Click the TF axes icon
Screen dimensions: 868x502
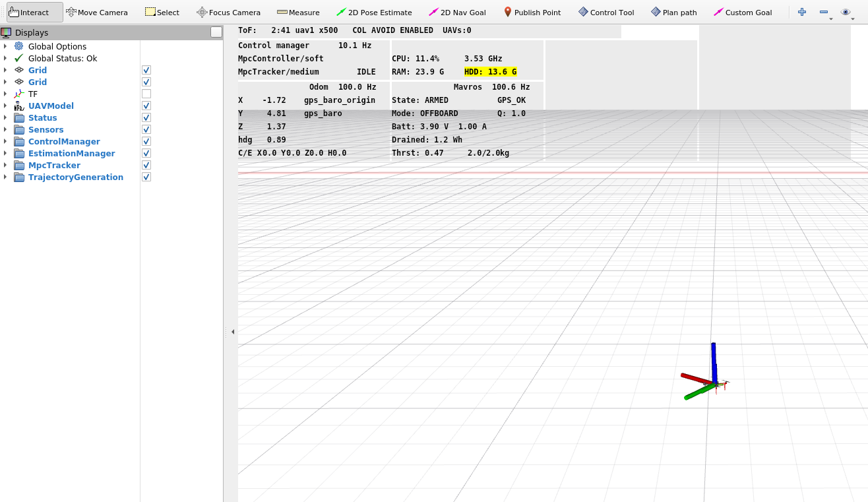pyautogui.click(x=18, y=94)
